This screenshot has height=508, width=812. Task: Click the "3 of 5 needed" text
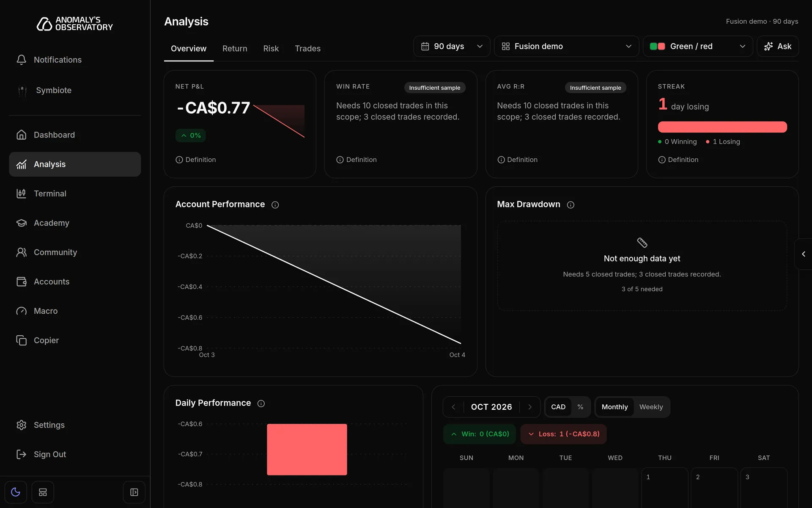click(642, 289)
